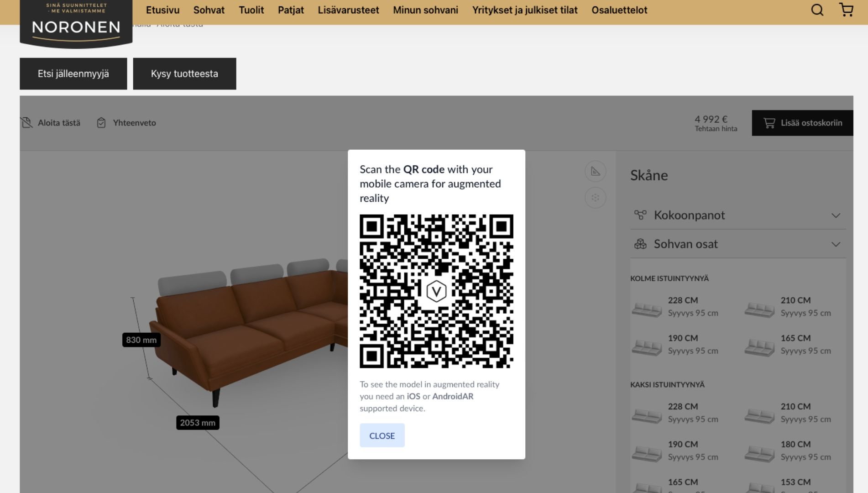Open Lisävarusteet menu item

tap(348, 10)
